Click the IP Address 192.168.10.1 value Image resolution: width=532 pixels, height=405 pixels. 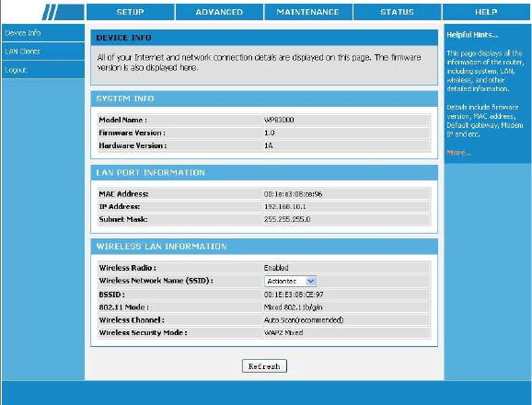pos(284,206)
